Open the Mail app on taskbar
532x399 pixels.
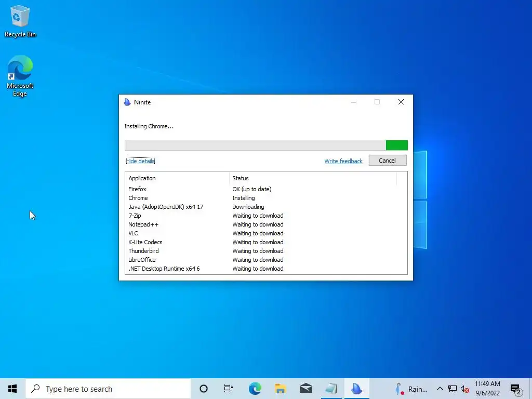click(x=305, y=389)
